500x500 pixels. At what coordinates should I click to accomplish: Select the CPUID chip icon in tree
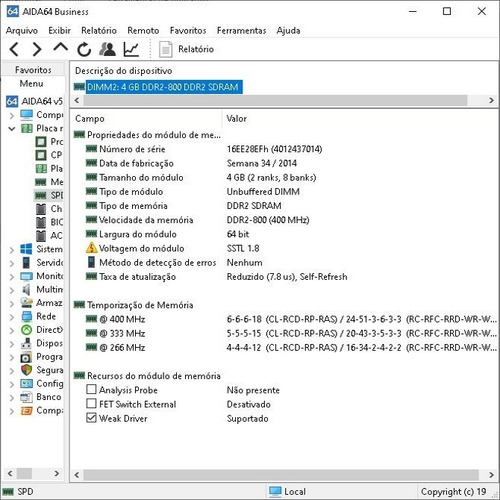(41, 155)
